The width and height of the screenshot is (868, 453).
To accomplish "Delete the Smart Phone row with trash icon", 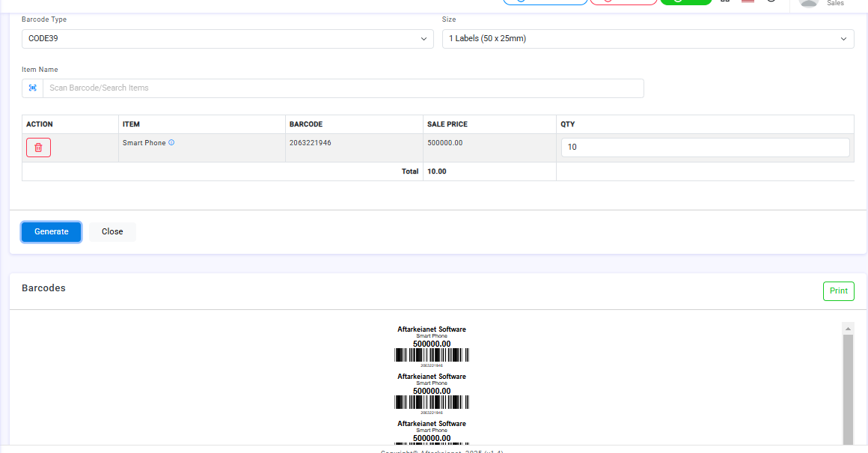I will pos(38,148).
